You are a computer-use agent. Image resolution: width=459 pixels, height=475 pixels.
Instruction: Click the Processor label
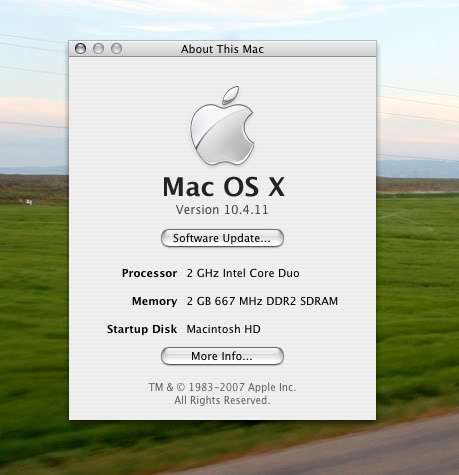149,273
